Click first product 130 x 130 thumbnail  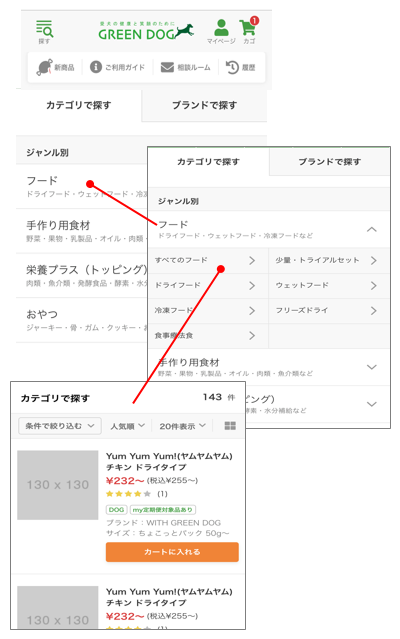click(57, 485)
